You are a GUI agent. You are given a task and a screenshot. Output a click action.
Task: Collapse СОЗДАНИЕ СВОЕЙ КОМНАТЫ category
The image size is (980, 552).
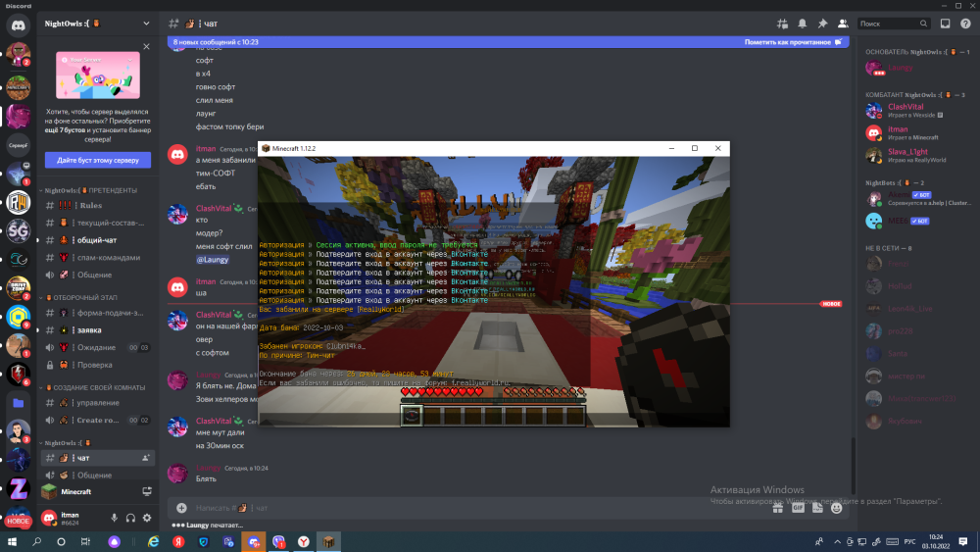(x=94, y=387)
